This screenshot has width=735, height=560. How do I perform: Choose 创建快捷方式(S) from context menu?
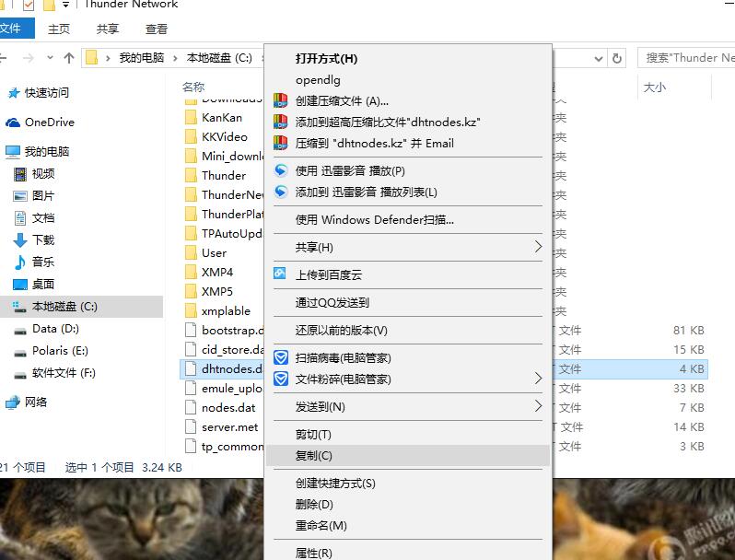tap(408, 484)
